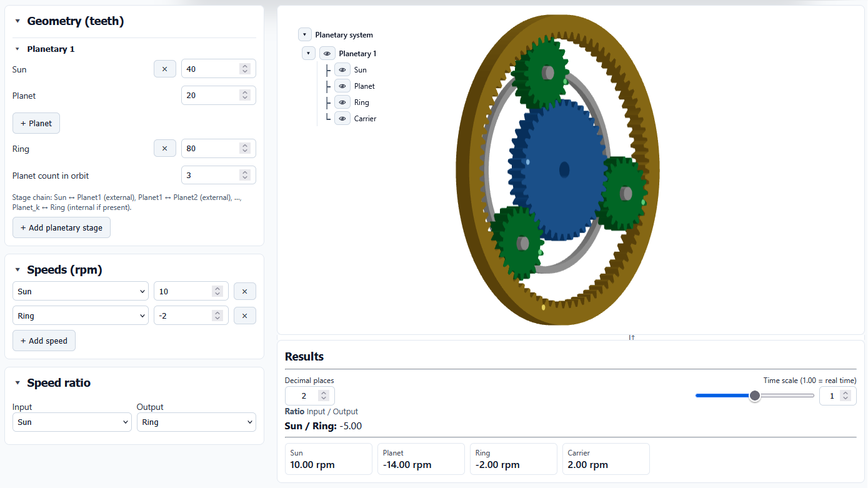Image resolution: width=868 pixels, height=488 pixels.
Task: Remove the Sun gear with its × button
Action: pyautogui.click(x=165, y=69)
